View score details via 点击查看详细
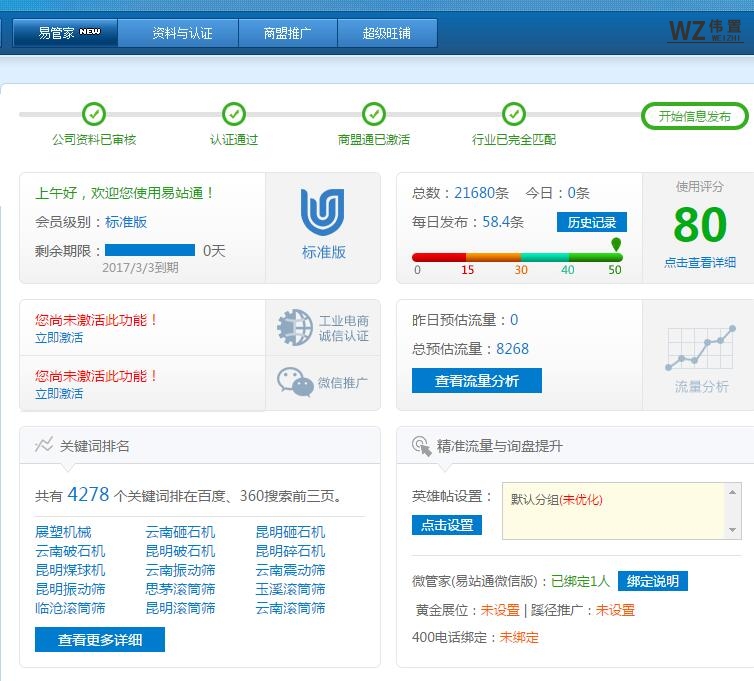754x681 pixels. click(700, 263)
